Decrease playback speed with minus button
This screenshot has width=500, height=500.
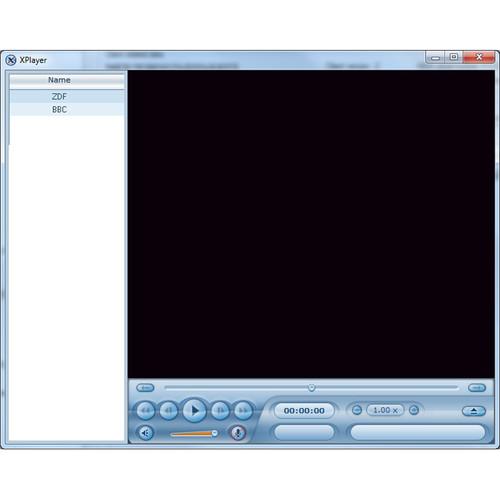[x=357, y=410]
